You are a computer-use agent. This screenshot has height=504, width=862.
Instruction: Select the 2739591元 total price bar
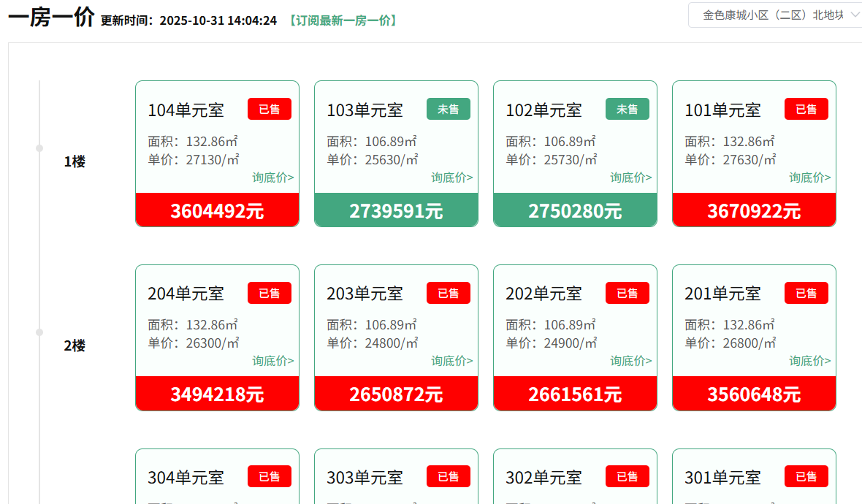pos(396,211)
